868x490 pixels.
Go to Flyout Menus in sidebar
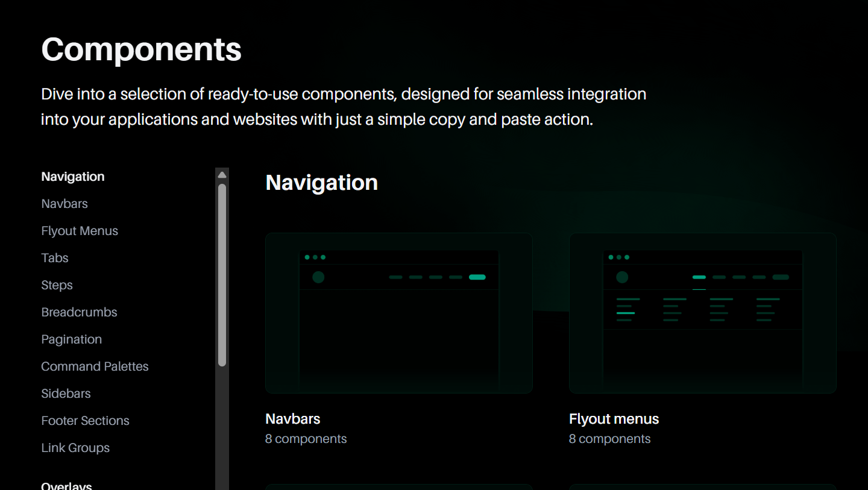(x=80, y=231)
